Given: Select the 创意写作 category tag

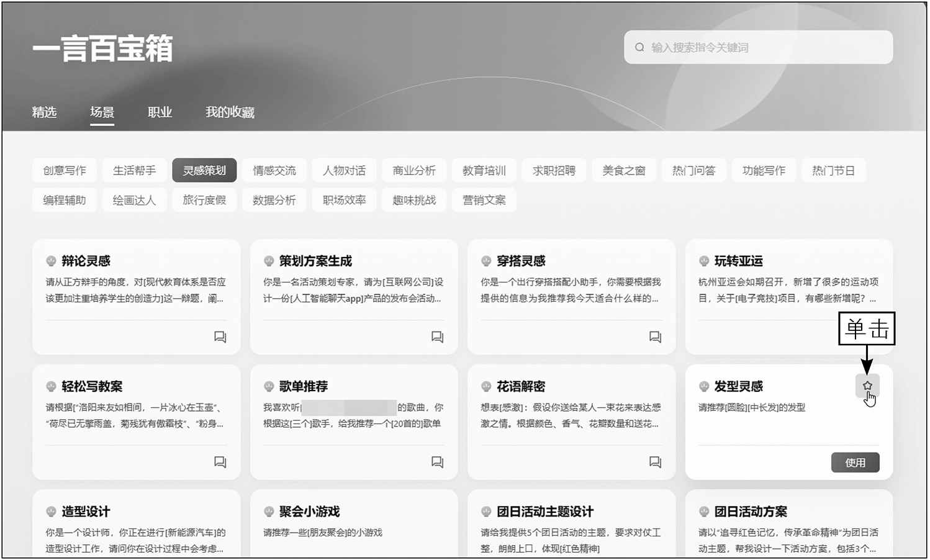Looking at the screenshot, I should 65,170.
